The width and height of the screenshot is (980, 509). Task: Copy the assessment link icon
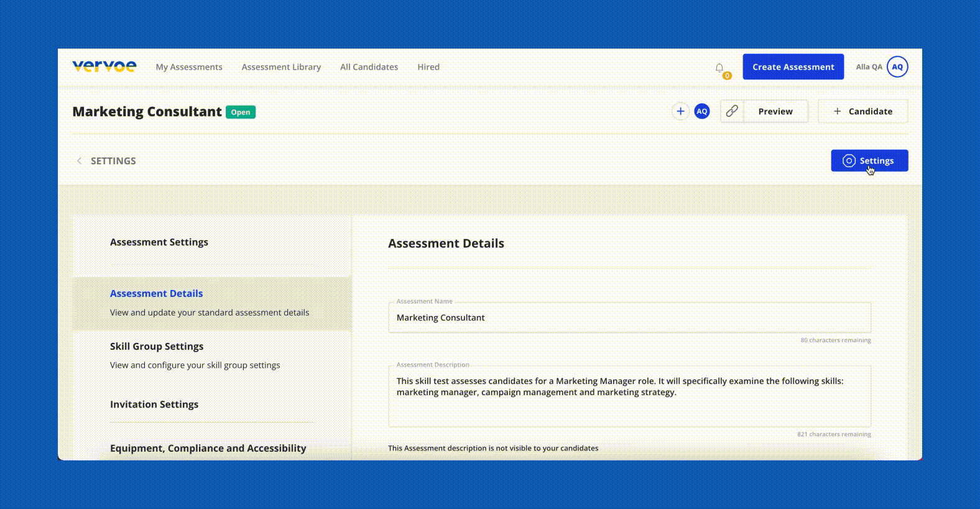click(x=732, y=111)
